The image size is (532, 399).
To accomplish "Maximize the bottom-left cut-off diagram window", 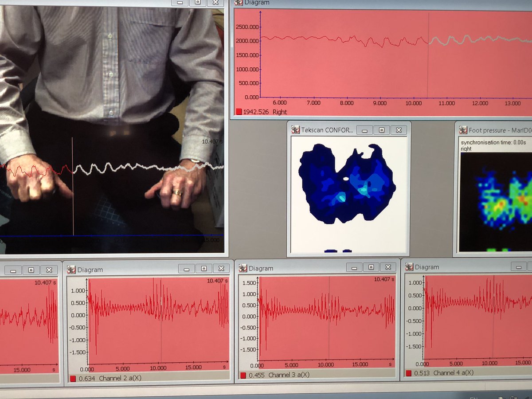I will tap(31, 270).
